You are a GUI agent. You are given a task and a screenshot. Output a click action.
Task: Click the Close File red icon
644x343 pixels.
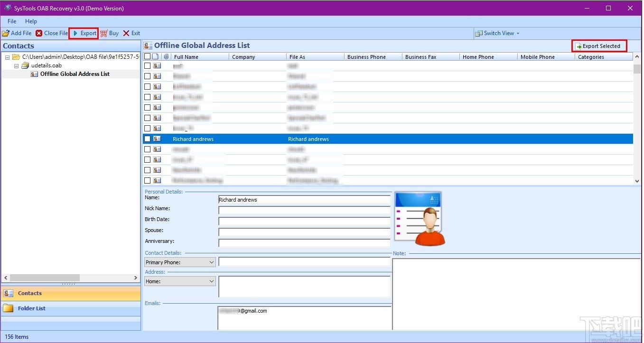point(39,33)
